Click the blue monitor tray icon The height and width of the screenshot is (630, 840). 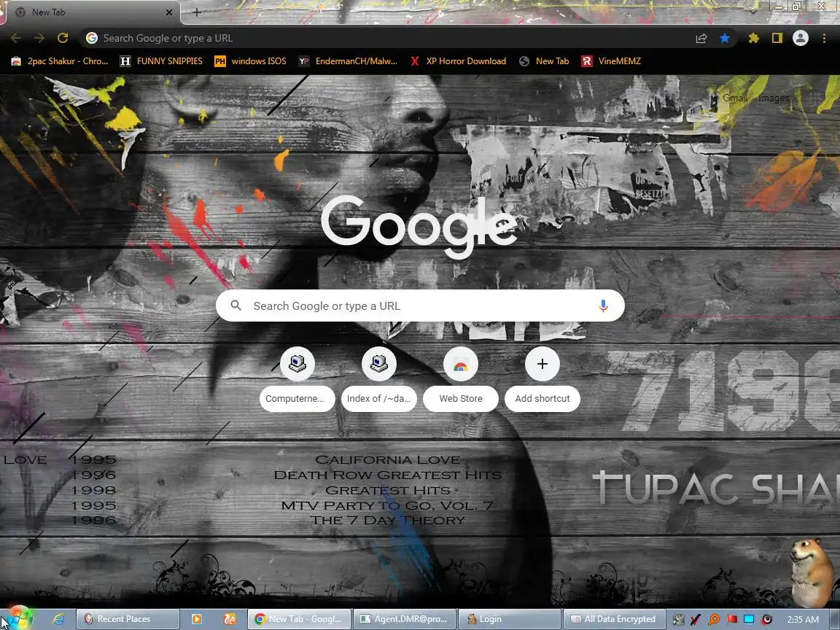point(749,620)
